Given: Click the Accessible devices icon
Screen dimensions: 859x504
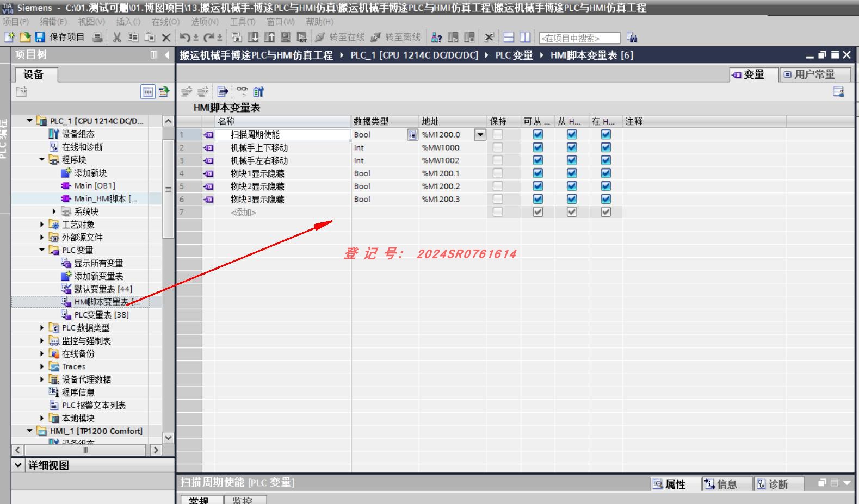Looking at the screenshot, I should point(436,38).
